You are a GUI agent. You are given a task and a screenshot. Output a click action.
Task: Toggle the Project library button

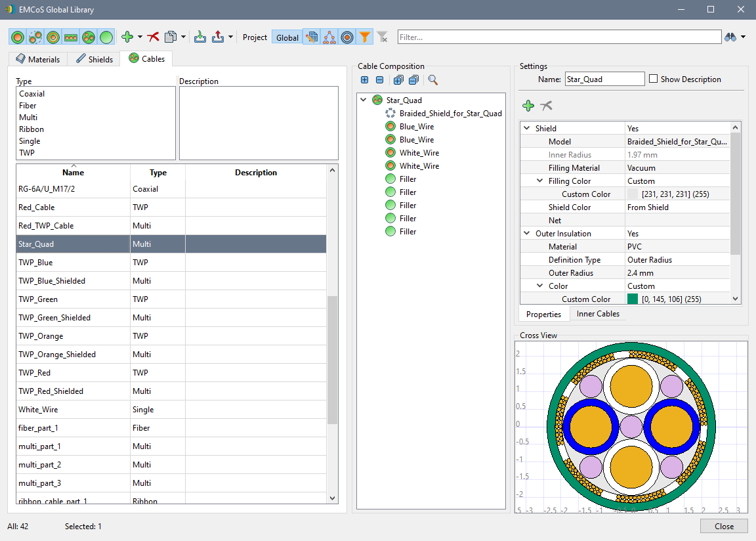255,37
